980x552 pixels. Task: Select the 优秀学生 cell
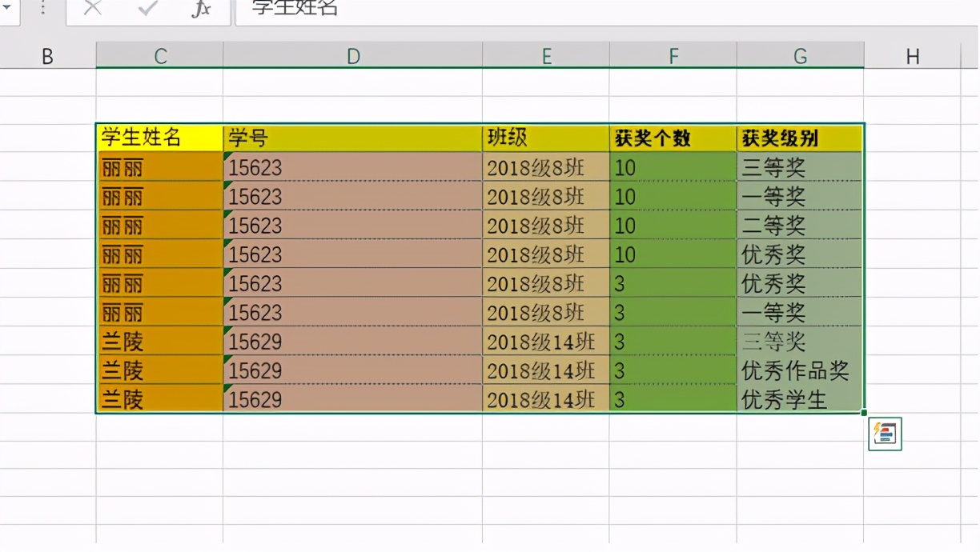click(801, 398)
